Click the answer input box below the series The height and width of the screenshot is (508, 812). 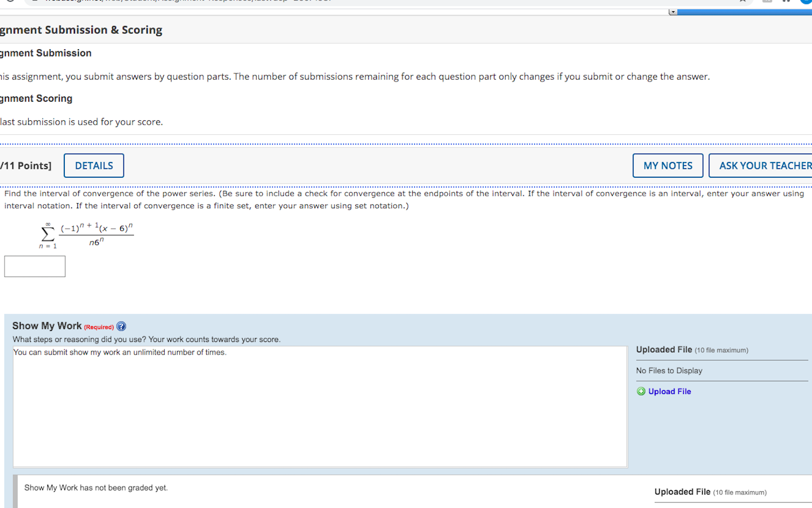pos(34,266)
